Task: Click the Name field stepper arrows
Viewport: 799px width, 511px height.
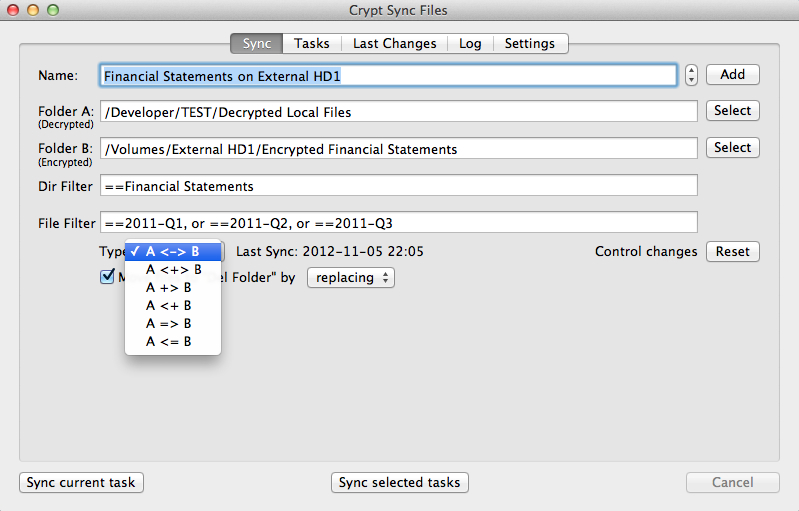Action: 692,75
